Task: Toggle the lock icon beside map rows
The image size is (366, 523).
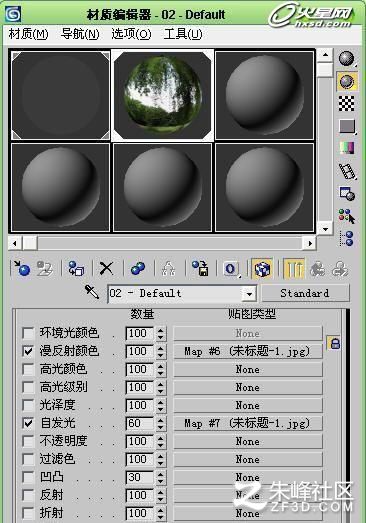Action: 335,343
